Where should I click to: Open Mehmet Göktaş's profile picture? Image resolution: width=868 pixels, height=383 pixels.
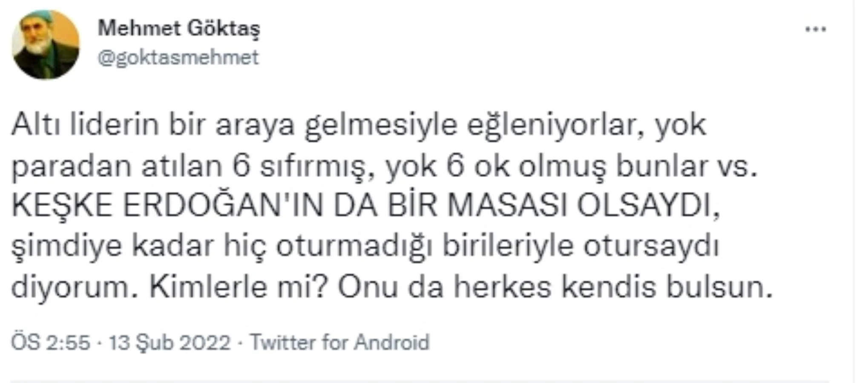click(x=47, y=43)
